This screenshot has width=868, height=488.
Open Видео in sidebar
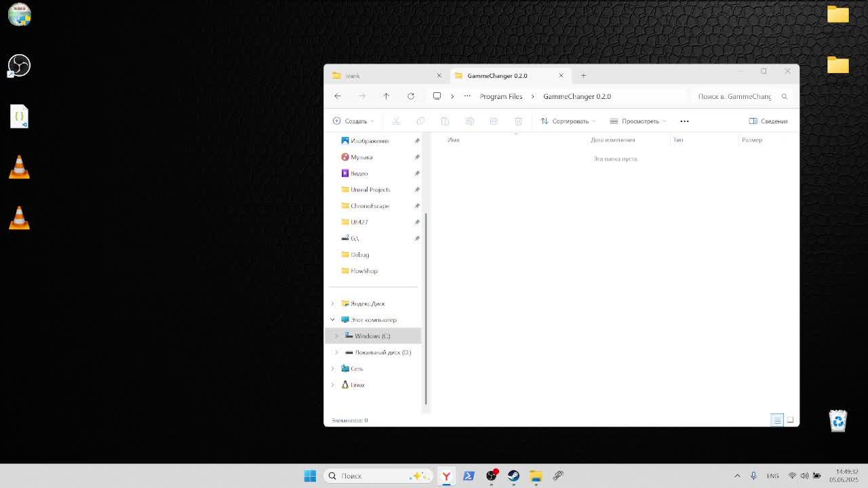pos(359,174)
